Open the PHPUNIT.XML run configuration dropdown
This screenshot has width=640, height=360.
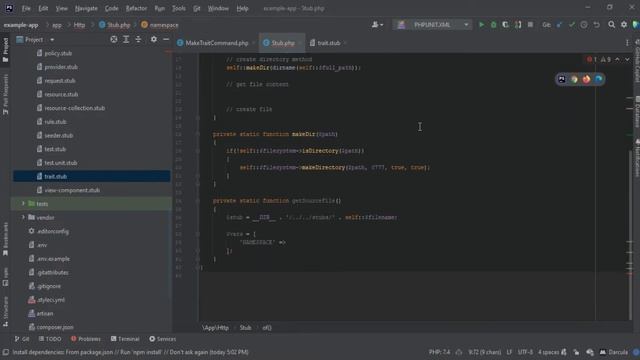[433, 25]
